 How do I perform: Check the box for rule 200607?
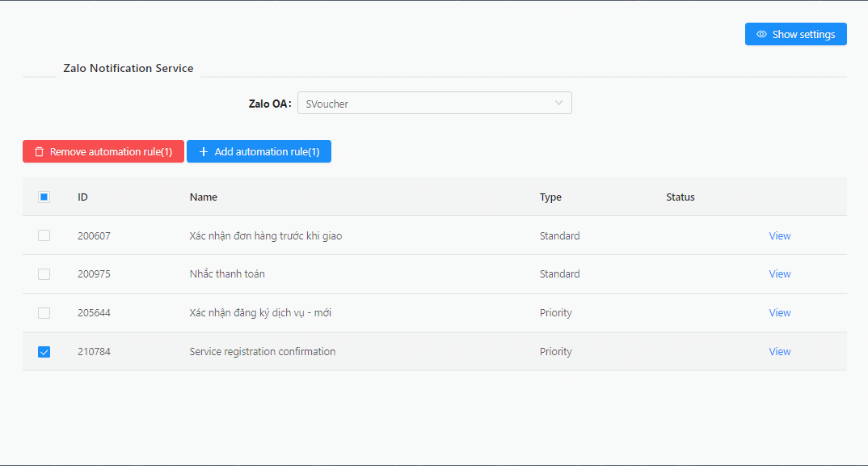point(44,235)
